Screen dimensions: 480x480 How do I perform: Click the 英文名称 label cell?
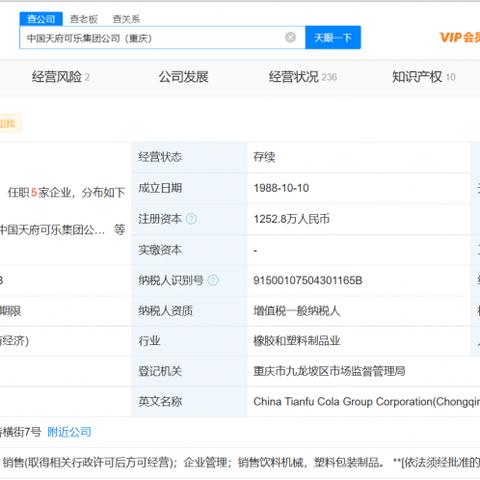[x=190, y=402]
